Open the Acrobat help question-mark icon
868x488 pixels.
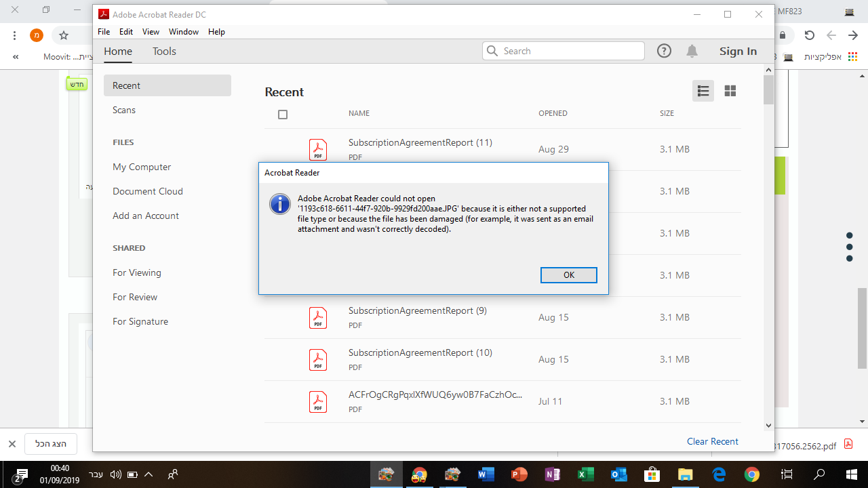coord(665,51)
